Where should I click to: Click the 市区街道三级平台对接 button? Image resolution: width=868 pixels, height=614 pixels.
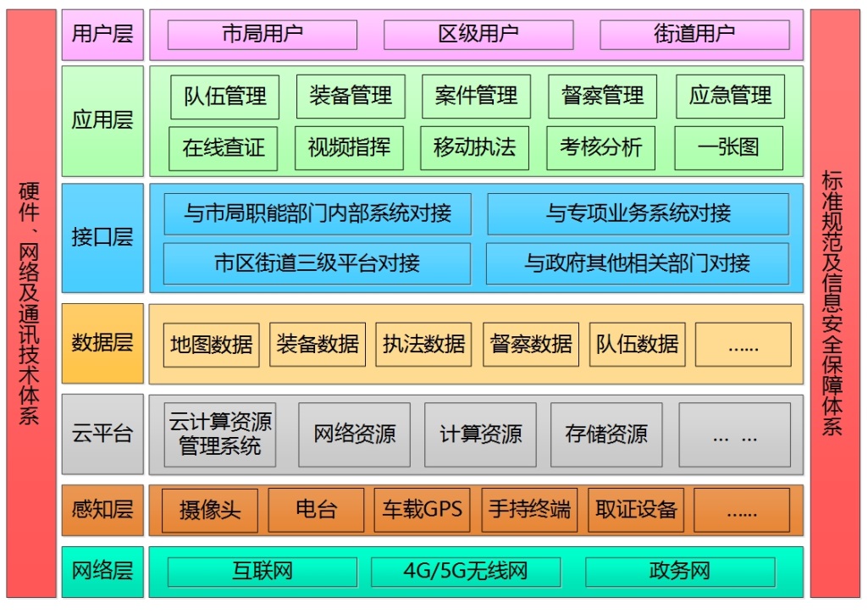point(315,263)
